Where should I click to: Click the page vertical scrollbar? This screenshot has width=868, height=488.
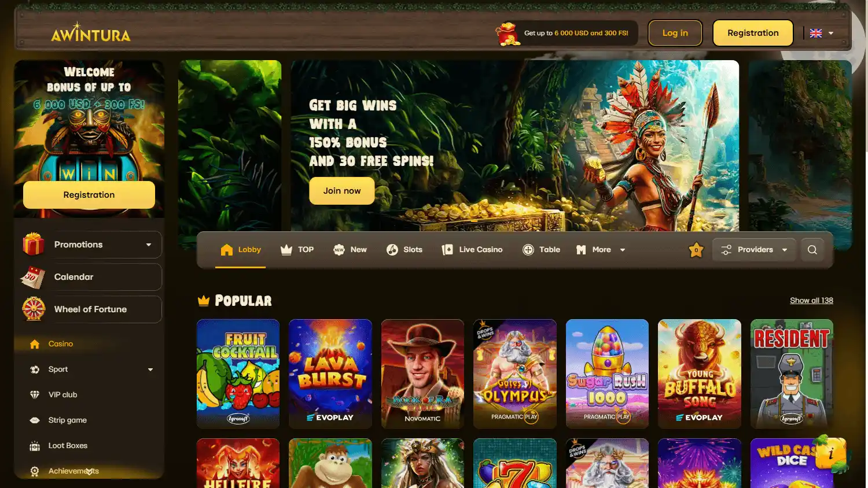[x=866, y=75]
